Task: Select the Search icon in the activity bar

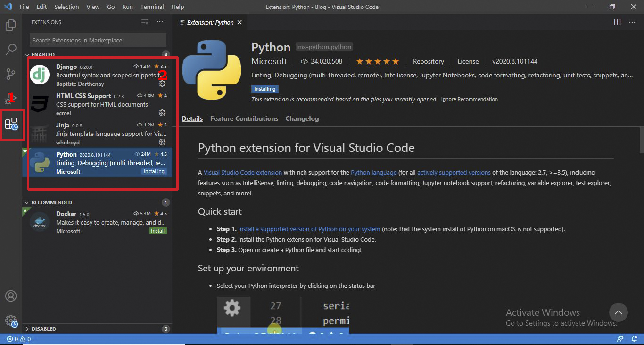Action: tap(10, 49)
